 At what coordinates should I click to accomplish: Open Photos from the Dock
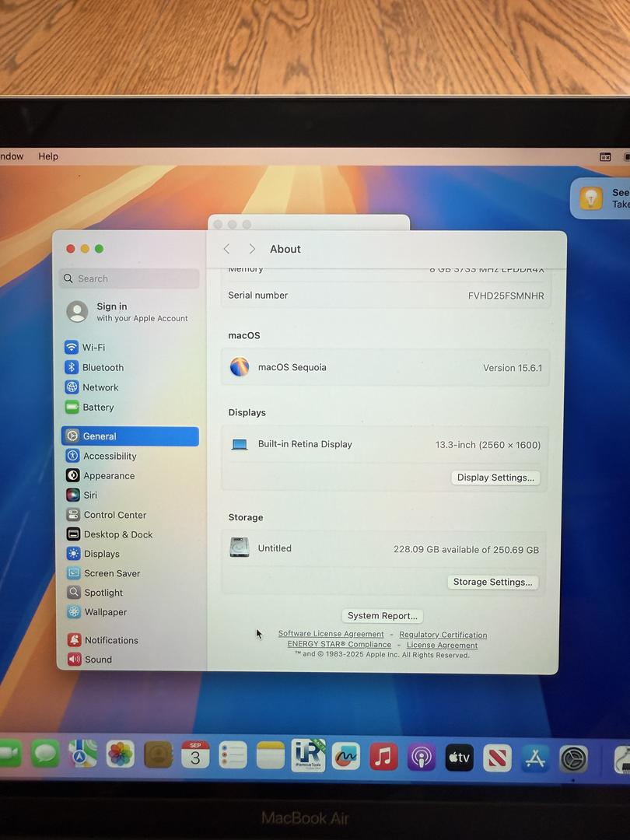121,754
